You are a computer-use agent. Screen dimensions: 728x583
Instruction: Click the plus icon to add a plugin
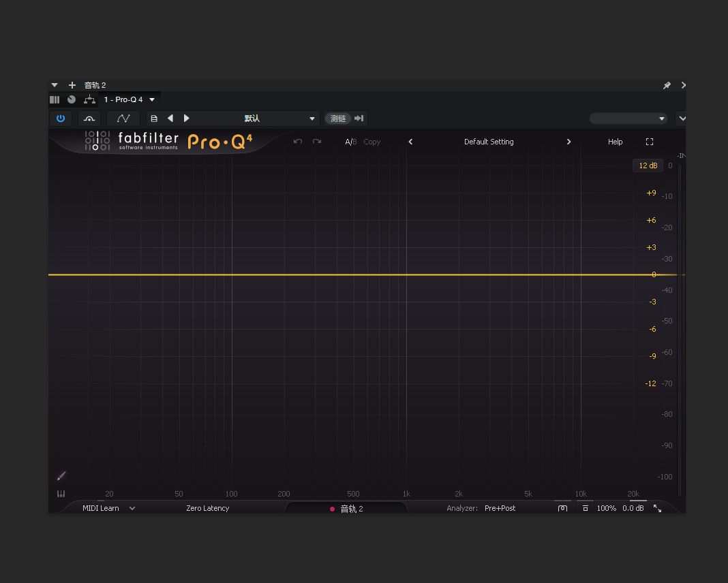pos(72,85)
